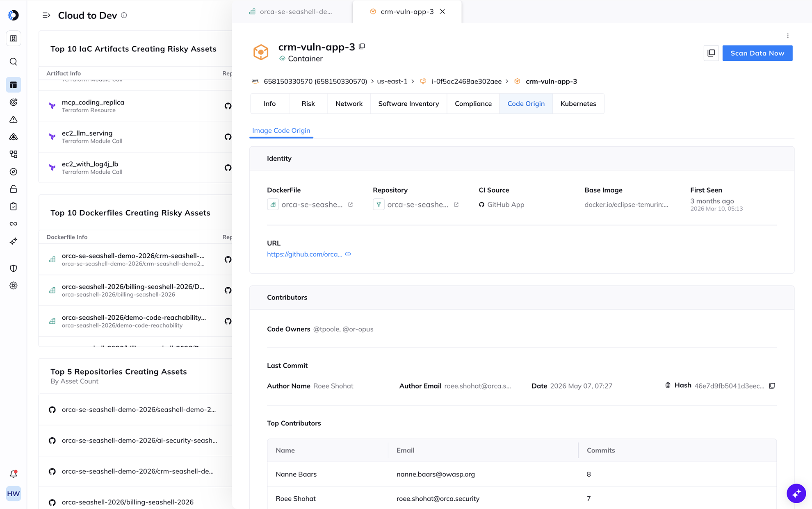812x509 pixels.
Task: Click the Orca logo in sidebar
Action: click(14, 15)
